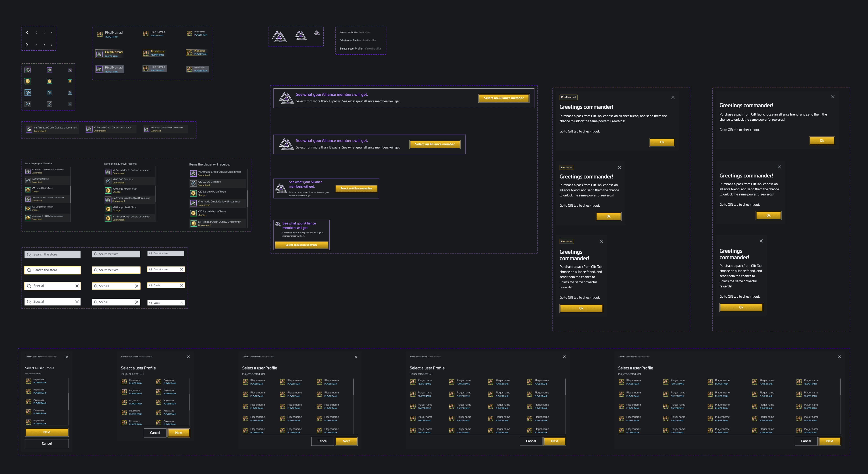Click the largest left-pointing chevron arrow

(x=27, y=33)
